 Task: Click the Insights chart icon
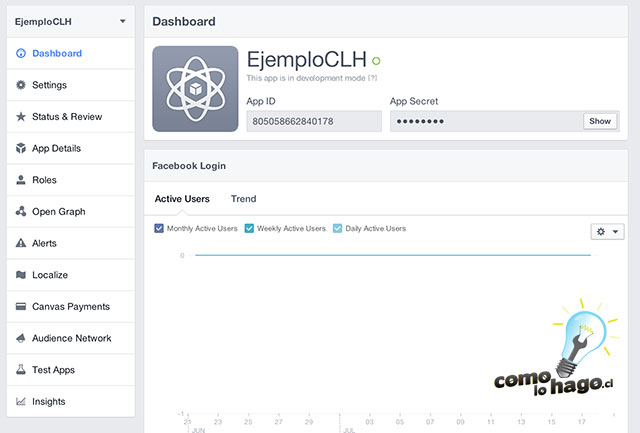(21, 401)
